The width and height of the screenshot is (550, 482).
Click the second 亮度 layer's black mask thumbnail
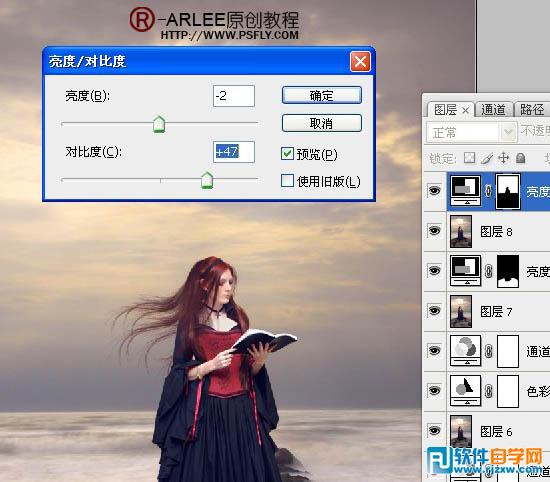pos(508,272)
